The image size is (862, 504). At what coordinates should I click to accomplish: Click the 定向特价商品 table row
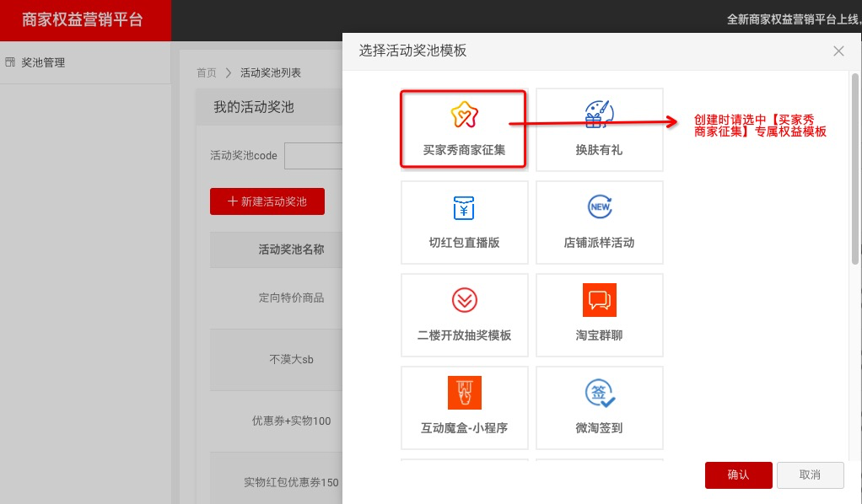pyautogui.click(x=276, y=298)
